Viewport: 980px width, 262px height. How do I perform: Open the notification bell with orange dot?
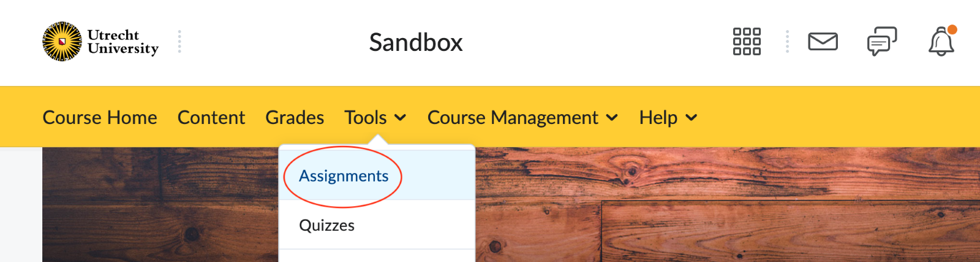coord(942,41)
